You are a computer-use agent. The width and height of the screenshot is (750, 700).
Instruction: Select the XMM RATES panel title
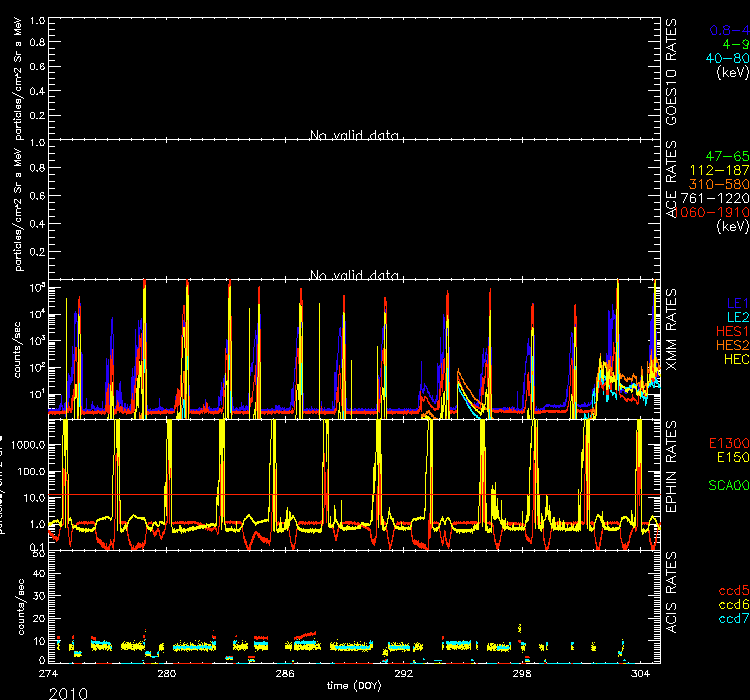coord(673,329)
